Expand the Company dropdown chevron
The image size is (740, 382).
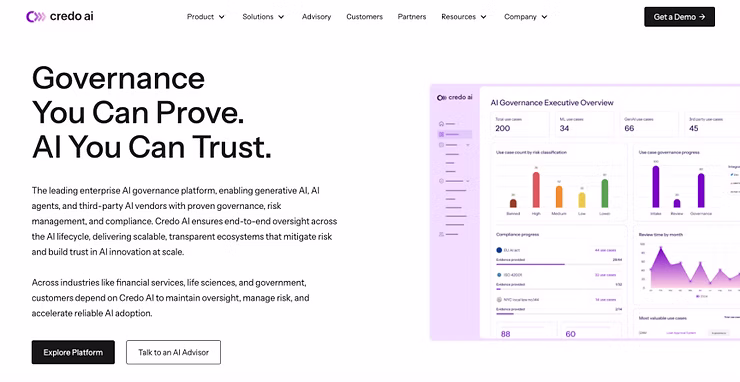[x=544, y=17]
